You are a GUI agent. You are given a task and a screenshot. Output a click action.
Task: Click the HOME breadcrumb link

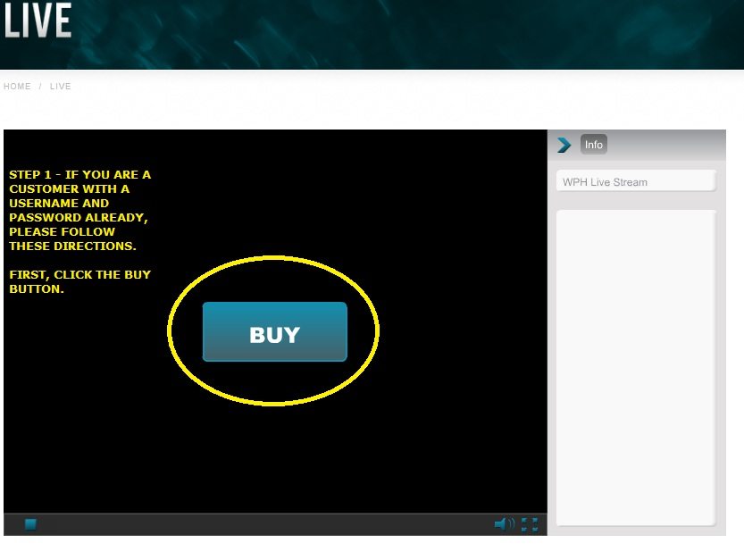(17, 87)
